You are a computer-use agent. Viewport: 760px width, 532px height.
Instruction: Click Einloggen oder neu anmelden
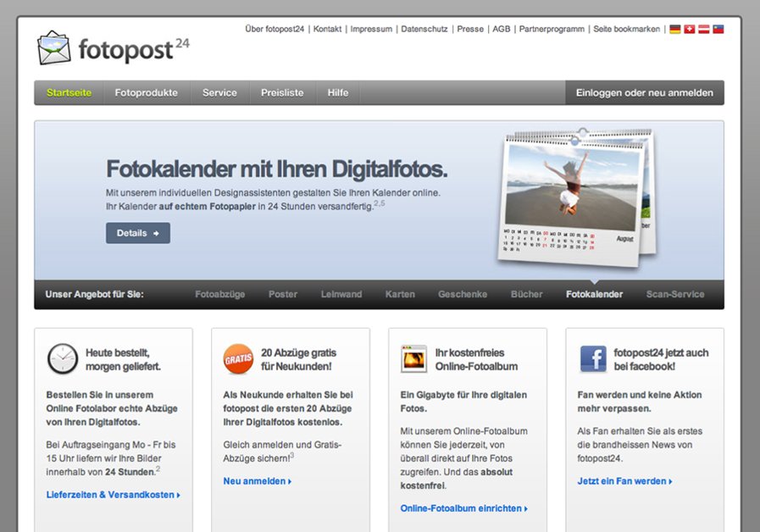(643, 93)
